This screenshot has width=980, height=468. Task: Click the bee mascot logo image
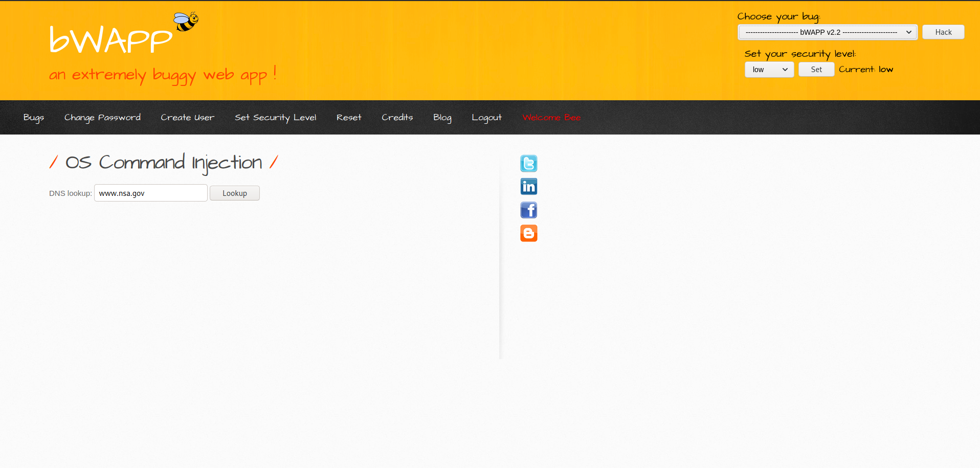(186, 22)
